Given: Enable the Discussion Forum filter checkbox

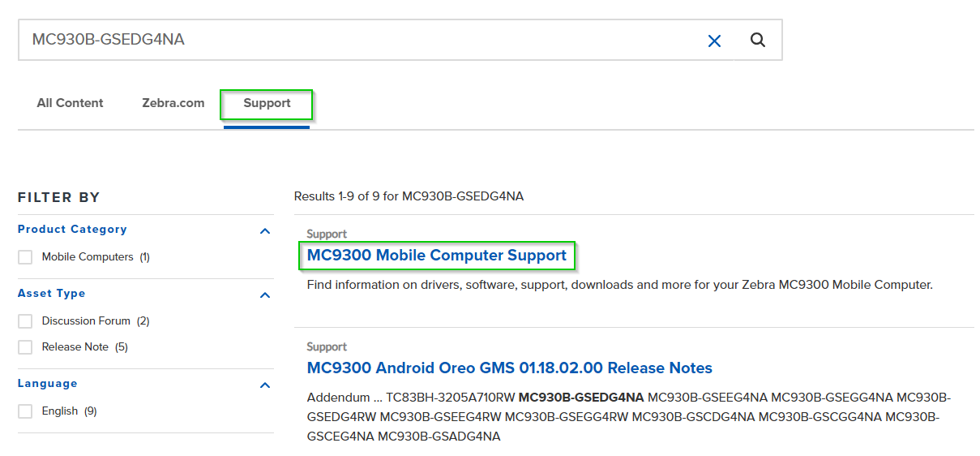Looking at the screenshot, I should coord(25,321).
